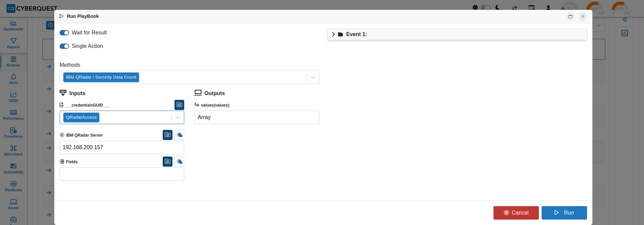Click the bar chart icon on the right sidebar

[x=625, y=33]
